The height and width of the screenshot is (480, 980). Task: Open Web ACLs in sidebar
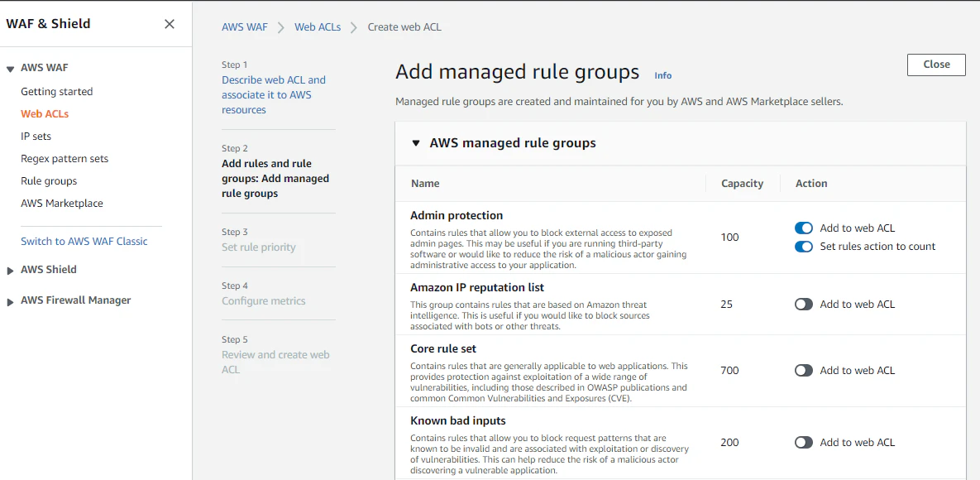[x=45, y=114]
